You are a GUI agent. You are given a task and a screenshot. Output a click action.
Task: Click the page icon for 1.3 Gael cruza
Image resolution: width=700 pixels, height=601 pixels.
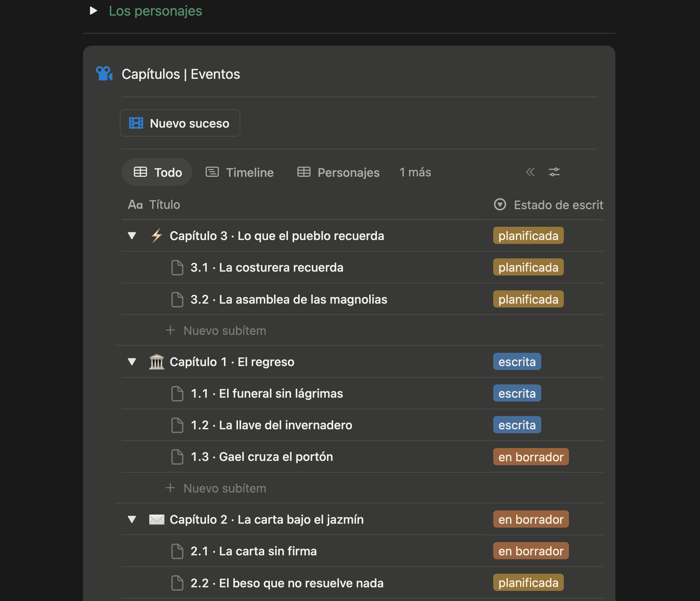coord(177,456)
